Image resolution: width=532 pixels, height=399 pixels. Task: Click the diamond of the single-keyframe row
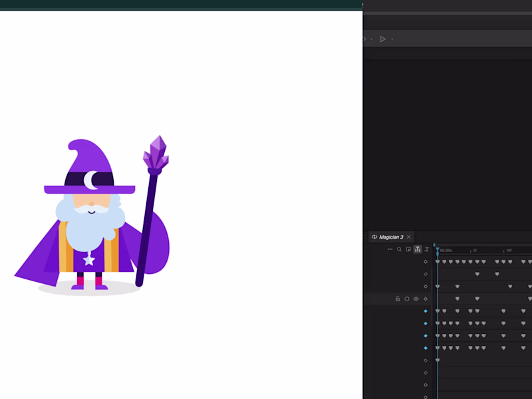[426, 360]
